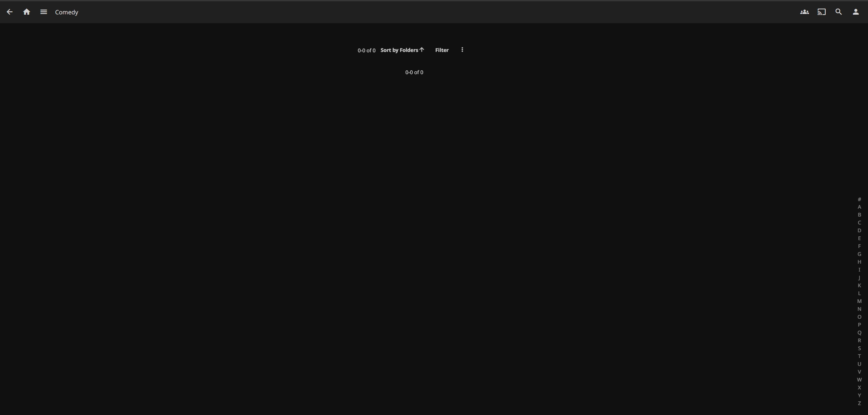Open SyncPlay group icon
868x415 pixels.
coord(804,12)
